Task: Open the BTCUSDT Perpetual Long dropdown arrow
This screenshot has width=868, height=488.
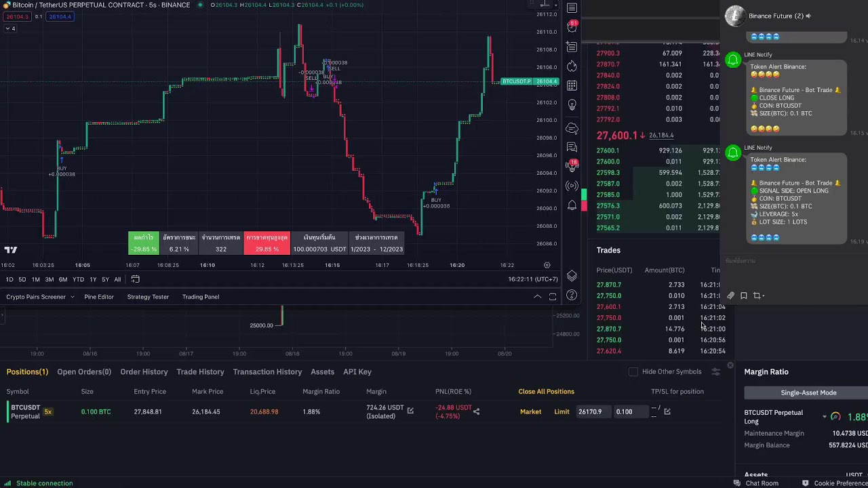Action: (825, 417)
